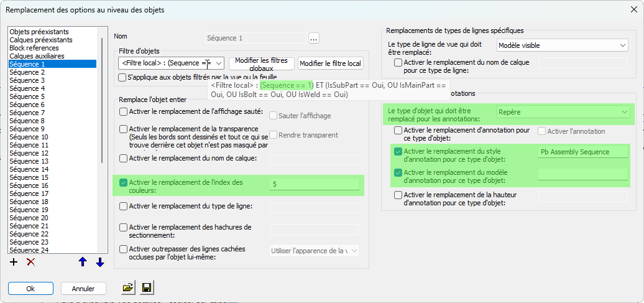The width and height of the screenshot is (644, 303).
Task: Select Séquence 5 in the list
Action: [x=27, y=96]
